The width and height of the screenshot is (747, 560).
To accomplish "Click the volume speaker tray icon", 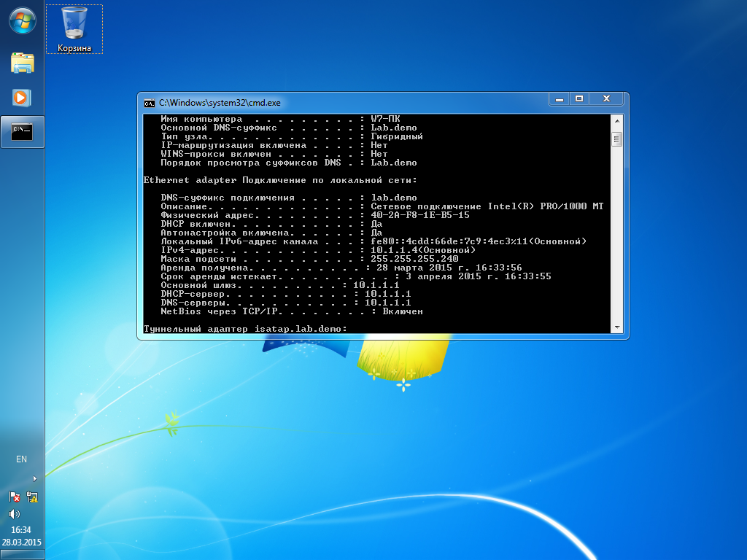I will click(x=15, y=513).
